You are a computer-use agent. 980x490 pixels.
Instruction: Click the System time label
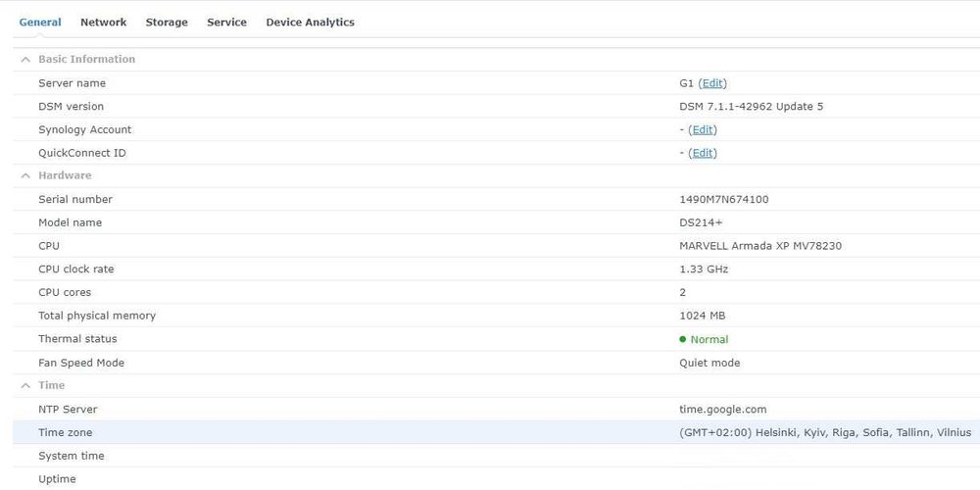coord(72,457)
